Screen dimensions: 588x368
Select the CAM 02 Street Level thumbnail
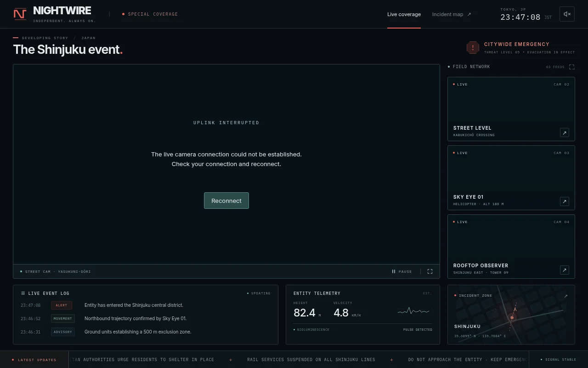(x=511, y=109)
